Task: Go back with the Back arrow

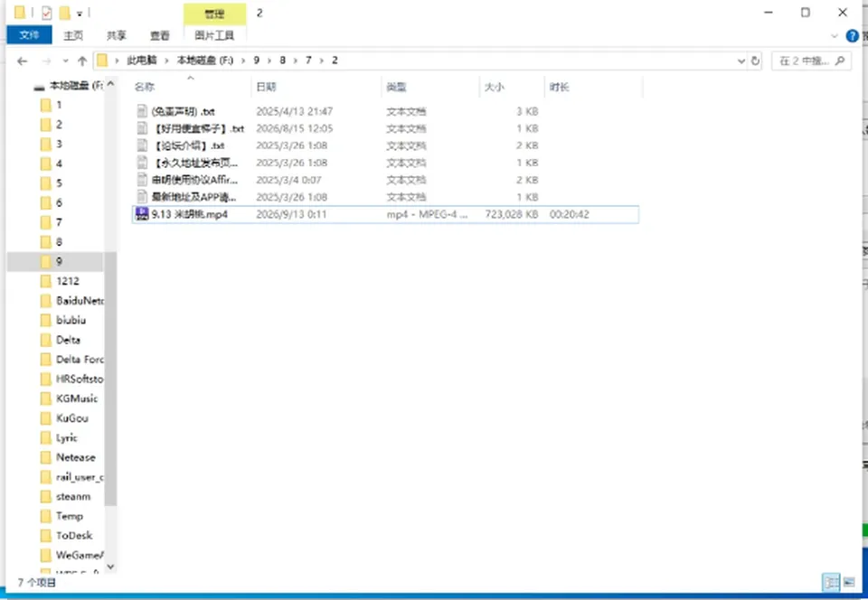Action: click(x=22, y=61)
